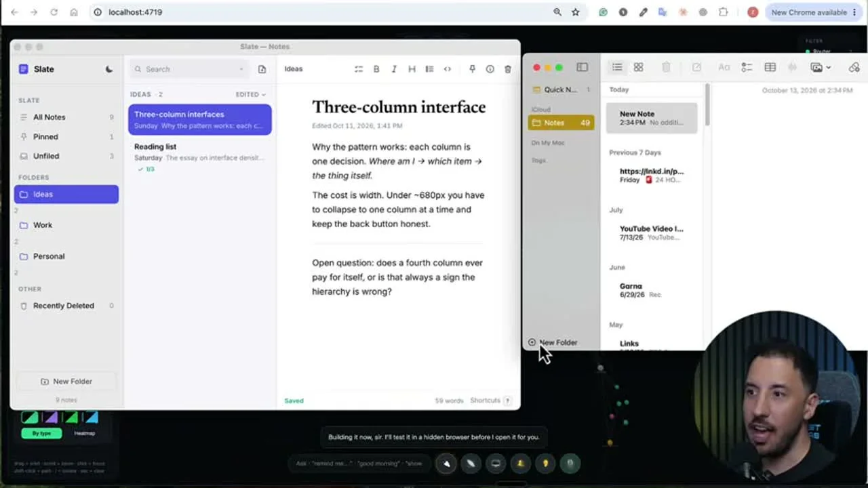Focus the Slate Search field
Viewport: 868px width, 488px height.
[189, 69]
